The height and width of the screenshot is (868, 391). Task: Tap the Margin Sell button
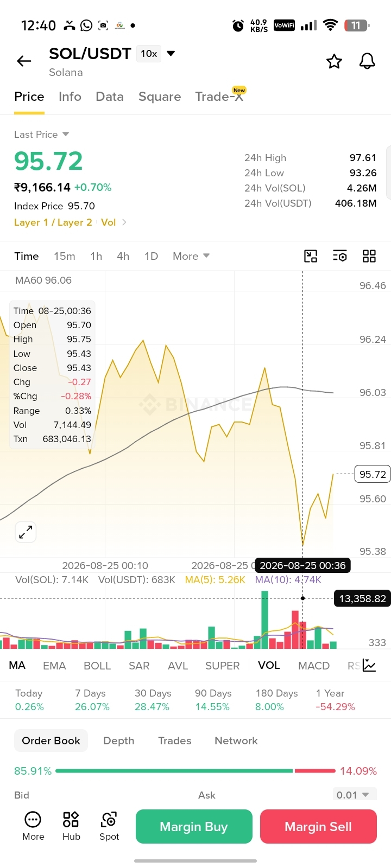pos(318,826)
